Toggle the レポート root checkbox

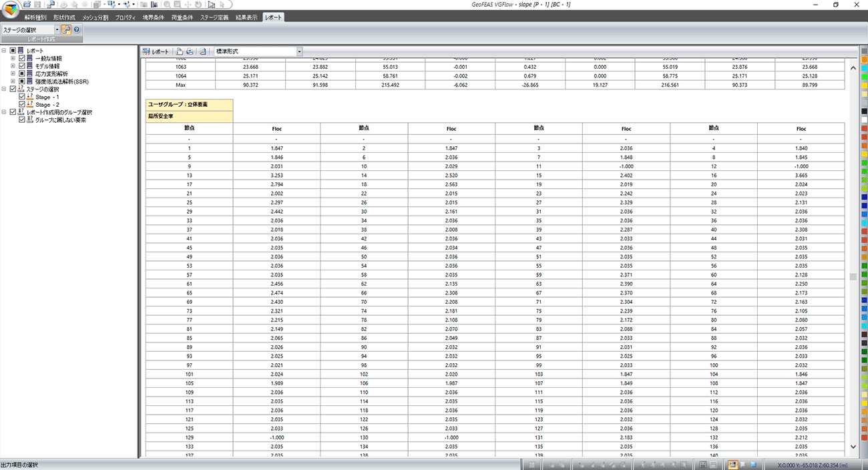(13, 51)
